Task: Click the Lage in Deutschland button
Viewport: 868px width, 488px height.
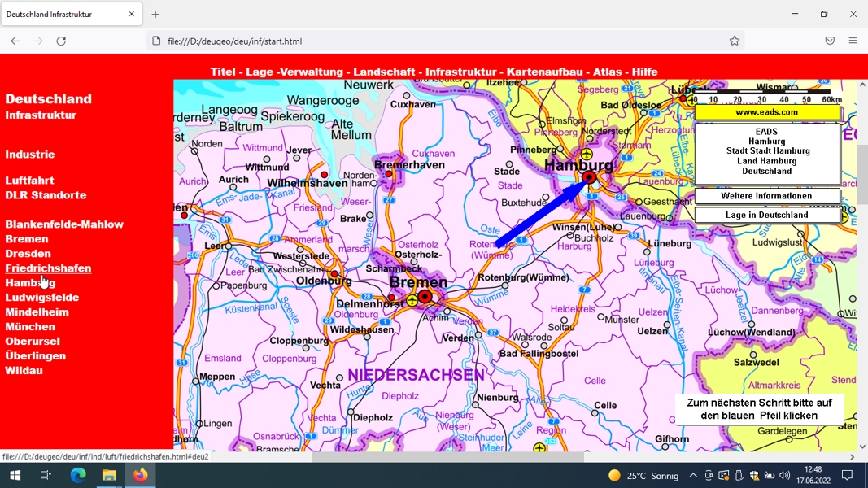Action: click(766, 215)
